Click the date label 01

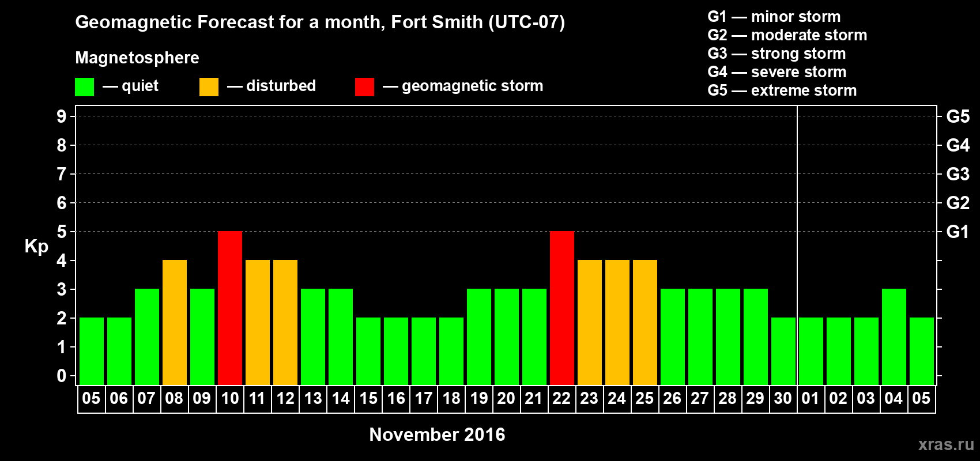pyautogui.click(x=811, y=398)
